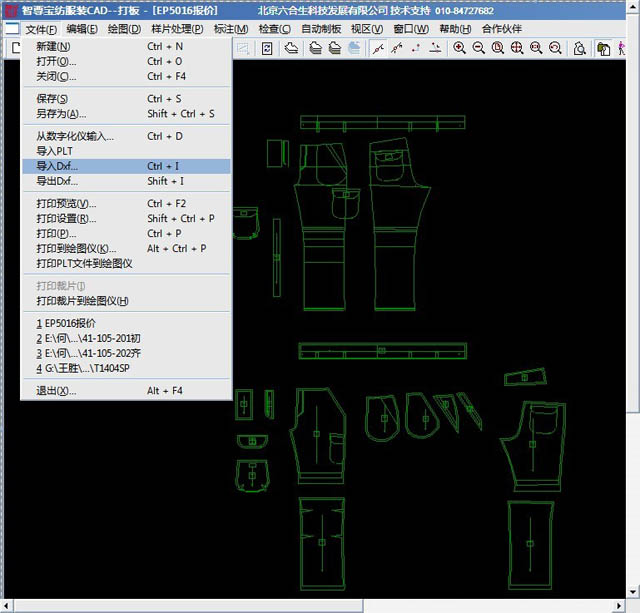Select 从数字化仪输入... menu entry
The image size is (640, 613).
(x=127, y=136)
